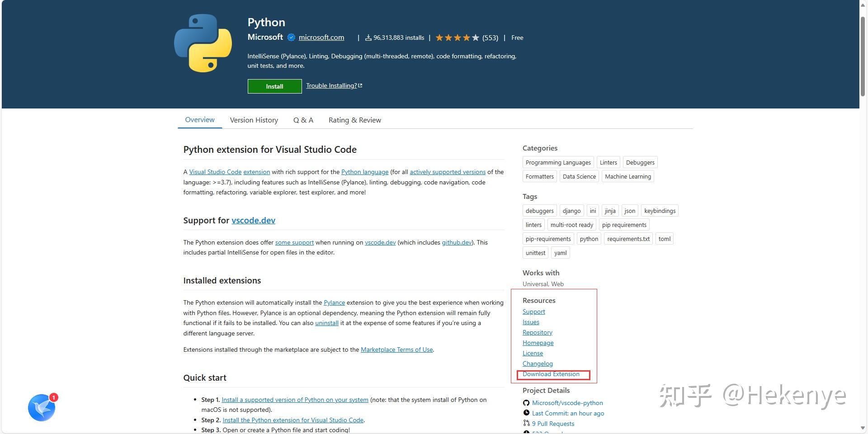Open the Last Commit: an hour ago link

568,413
